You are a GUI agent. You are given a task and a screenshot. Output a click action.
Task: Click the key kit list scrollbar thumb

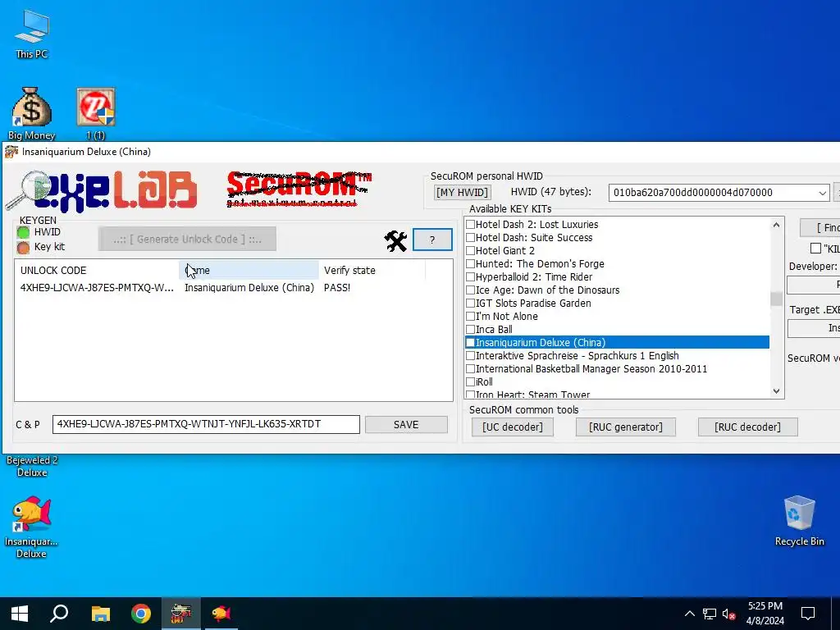pos(776,299)
